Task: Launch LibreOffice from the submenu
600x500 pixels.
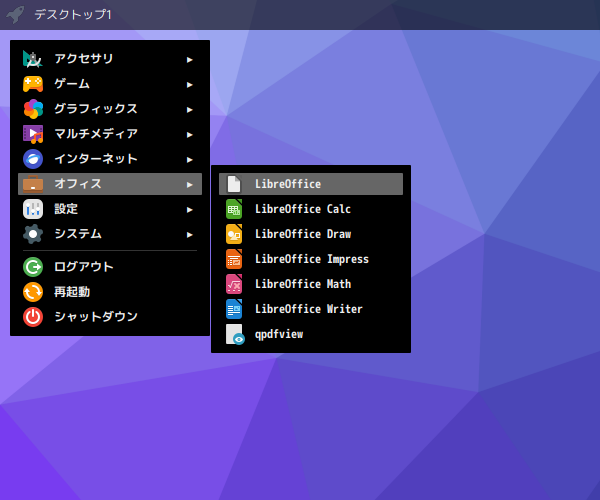Action: (311, 184)
